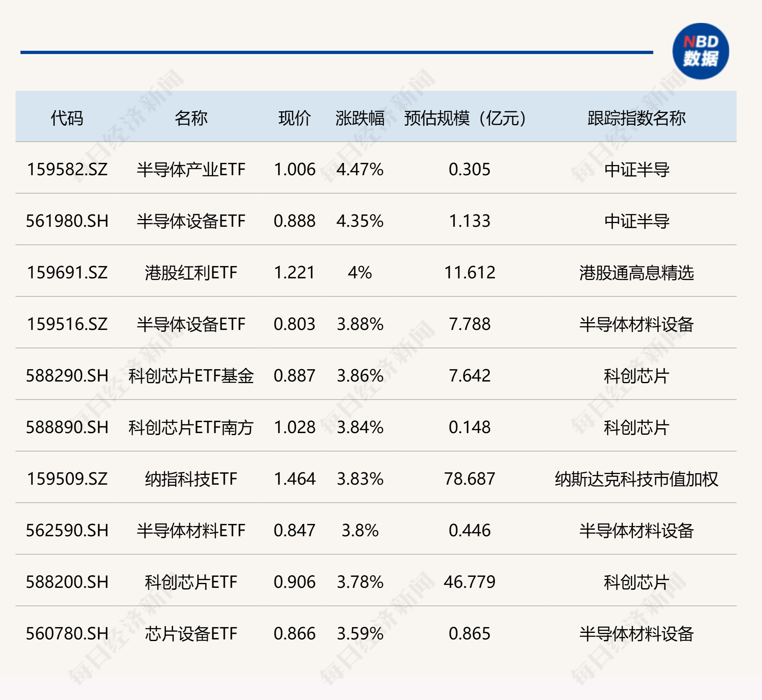The width and height of the screenshot is (762, 700).
Task: Click the NBD数据 round logo
Action: point(701,52)
